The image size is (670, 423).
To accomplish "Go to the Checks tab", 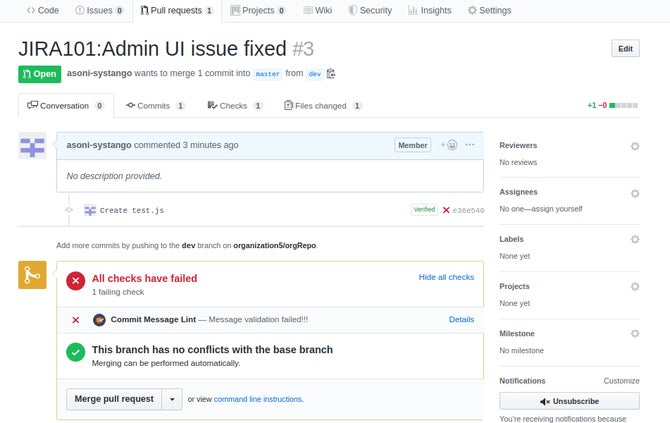I will coord(235,105).
